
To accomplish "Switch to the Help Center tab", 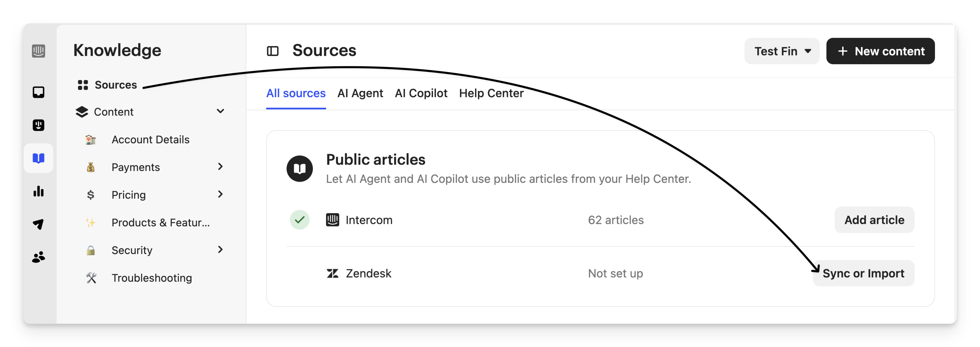I will pyautogui.click(x=491, y=93).
